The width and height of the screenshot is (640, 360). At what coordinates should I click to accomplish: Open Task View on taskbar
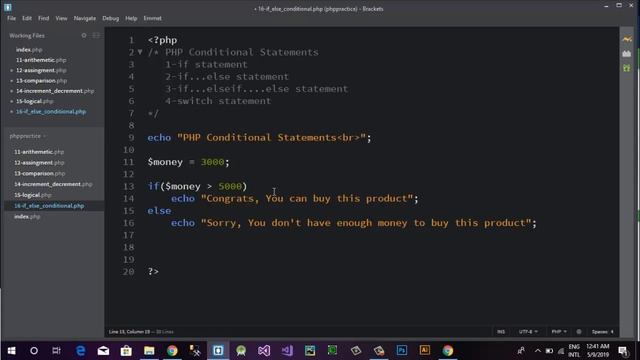(56, 351)
